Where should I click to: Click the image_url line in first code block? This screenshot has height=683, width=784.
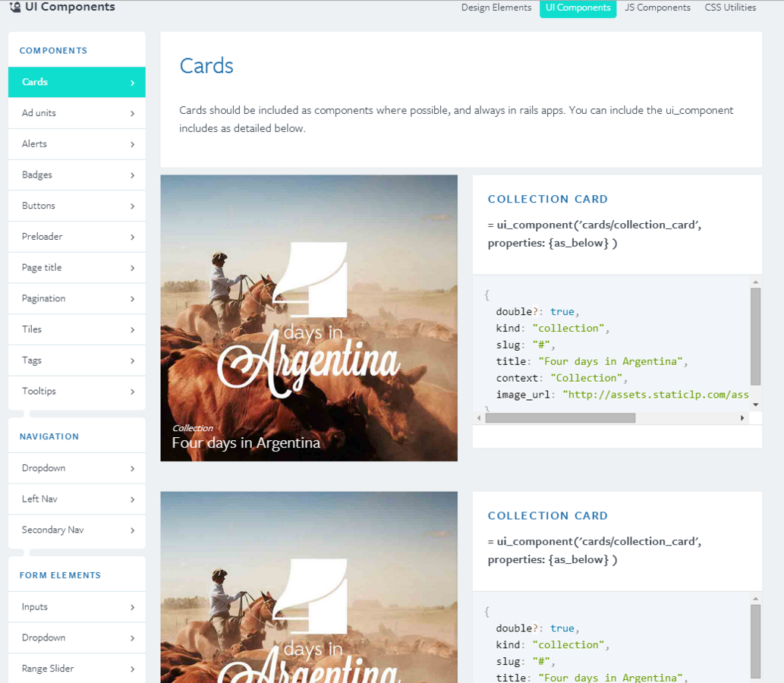click(x=622, y=395)
